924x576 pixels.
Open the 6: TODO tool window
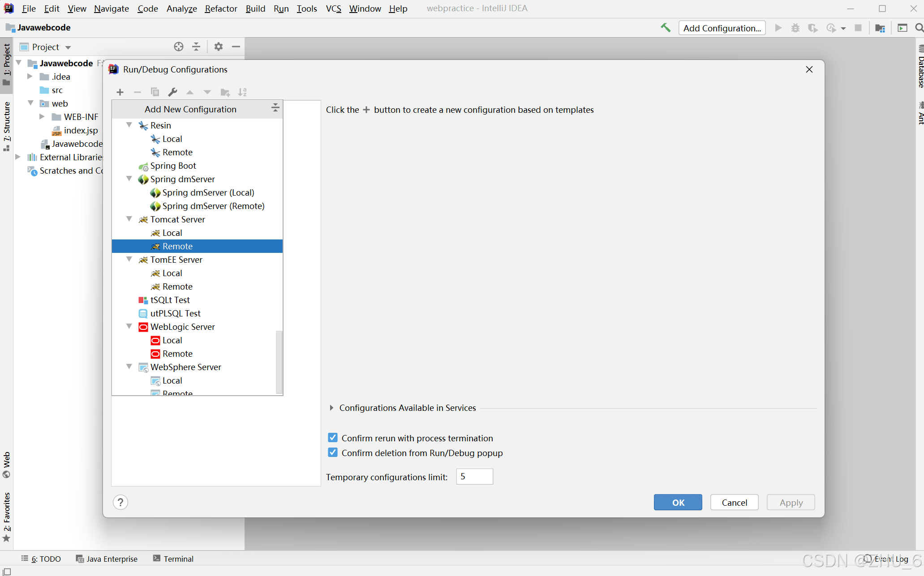point(41,559)
